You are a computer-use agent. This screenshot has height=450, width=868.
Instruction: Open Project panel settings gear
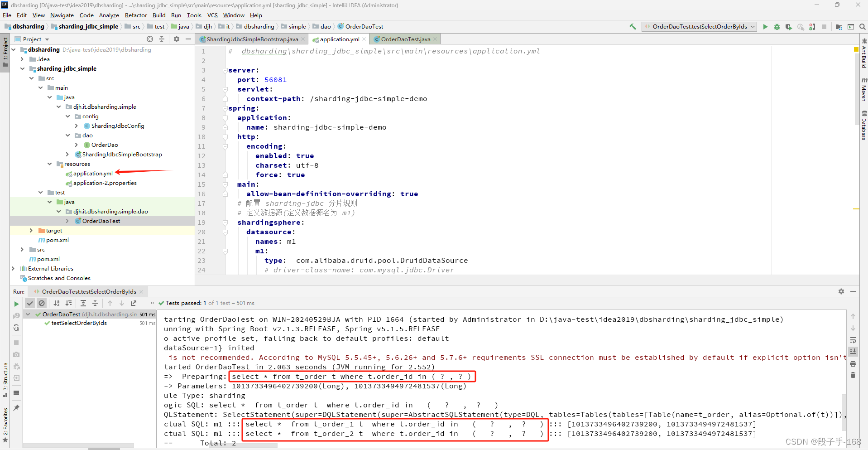177,39
